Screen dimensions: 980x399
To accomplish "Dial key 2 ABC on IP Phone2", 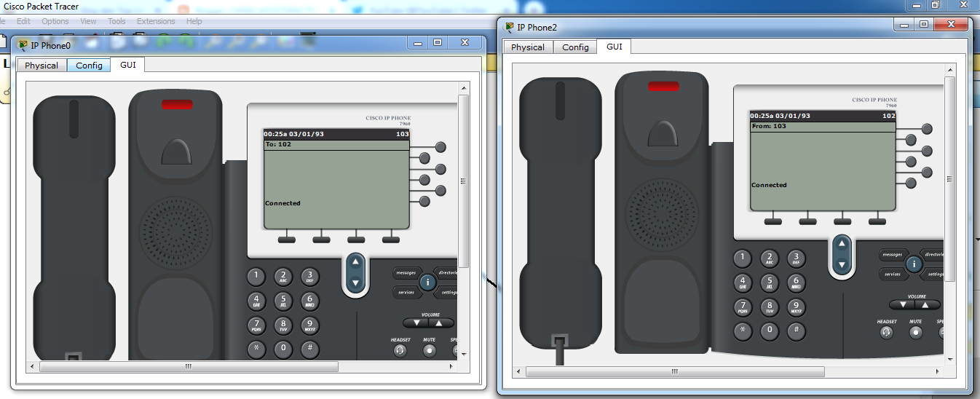I will tap(769, 258).
